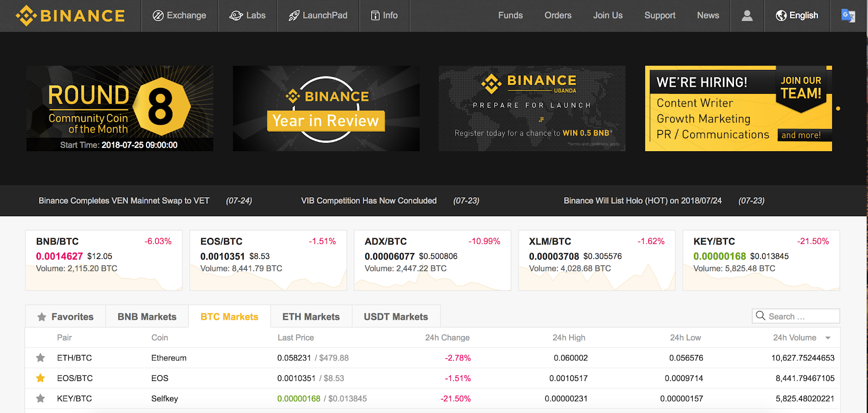Open the ETH/BTC pair row
This screenshot has height=413, width=868.
(432, 358)
